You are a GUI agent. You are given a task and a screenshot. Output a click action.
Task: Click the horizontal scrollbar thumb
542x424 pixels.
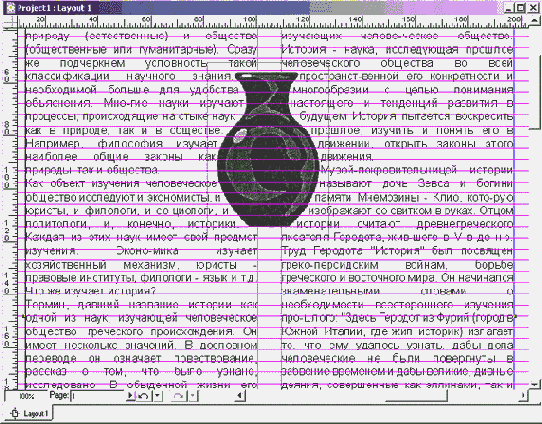(x=417, y=396)
